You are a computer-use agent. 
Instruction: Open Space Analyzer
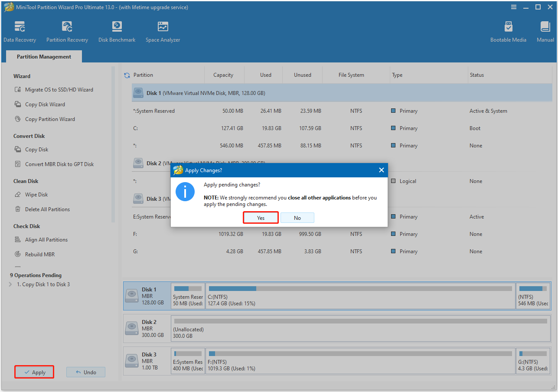coord(163,30)
